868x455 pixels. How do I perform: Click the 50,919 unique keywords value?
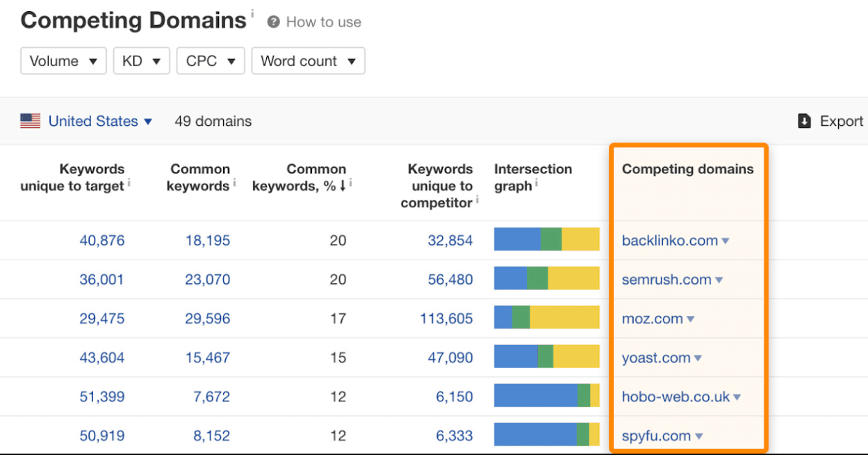tap(102, 436)
